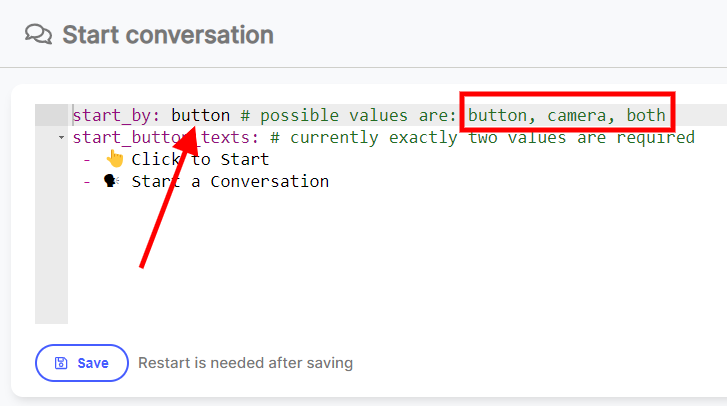
Task: Click the pointing hand emoji
Action: (115, 159)
